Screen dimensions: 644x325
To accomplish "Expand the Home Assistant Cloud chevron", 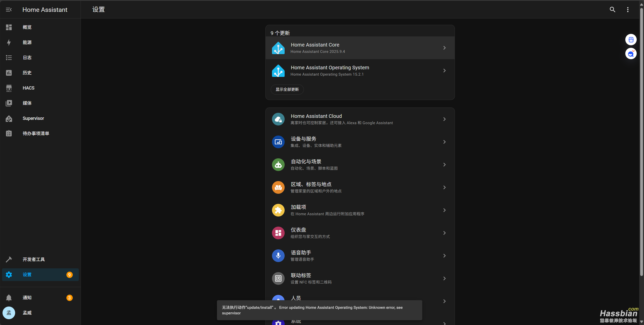I will tap(444, 119).
